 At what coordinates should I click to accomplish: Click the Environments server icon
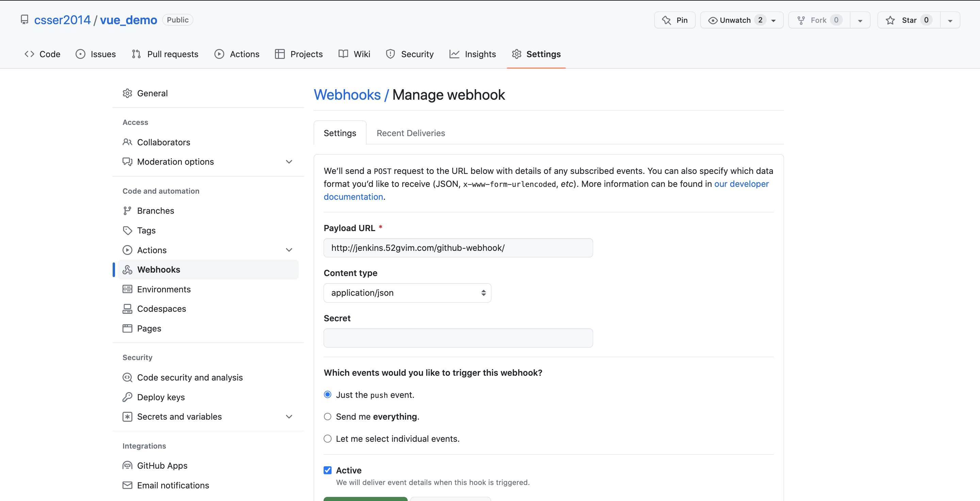pyautogui.click(x=128, y=289)
